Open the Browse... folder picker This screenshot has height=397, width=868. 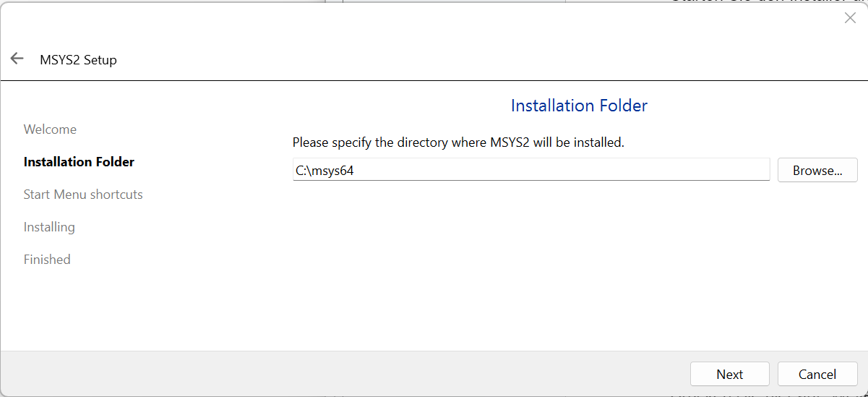click(817, 171)
